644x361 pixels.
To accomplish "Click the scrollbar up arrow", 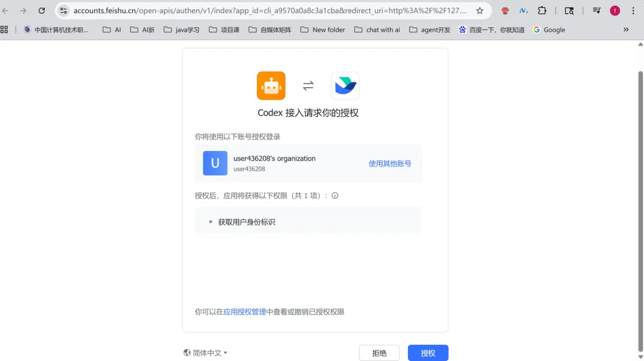I will 640,44.
